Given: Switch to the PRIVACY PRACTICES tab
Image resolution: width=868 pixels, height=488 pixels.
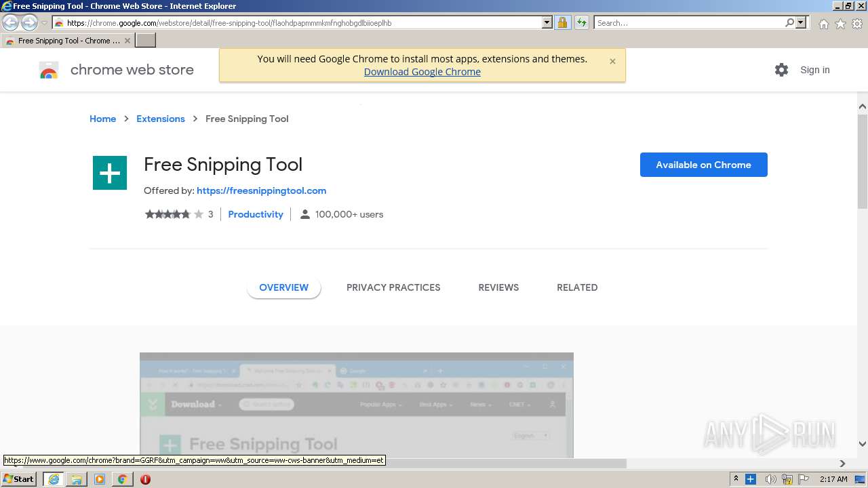Looking at the screenshot, I should (x=393, y=287).
